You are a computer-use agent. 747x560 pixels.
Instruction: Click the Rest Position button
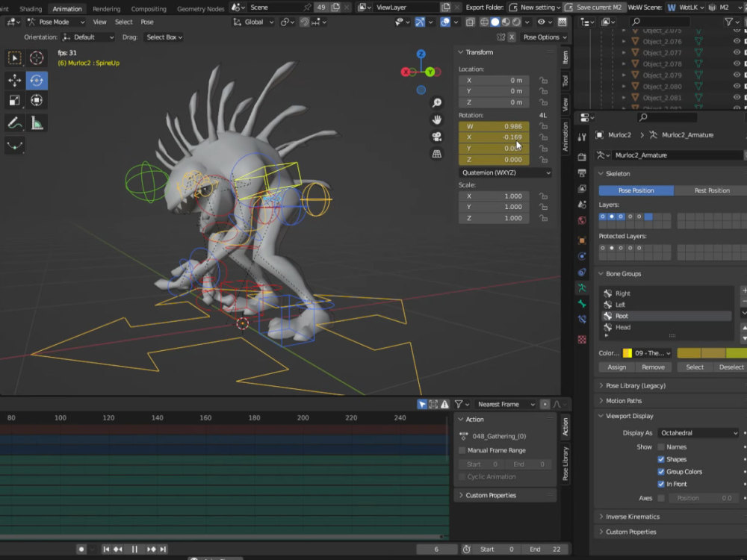pyautogui.click(x=712, y=190)
